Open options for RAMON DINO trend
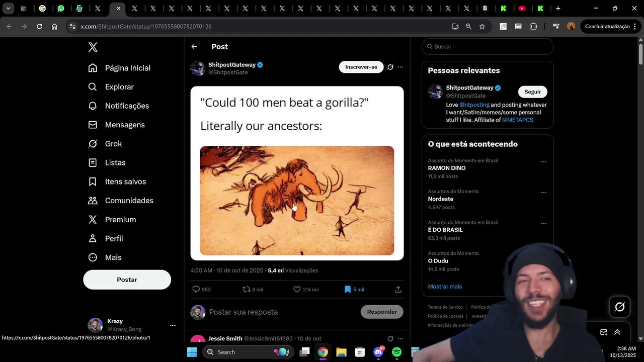The width and height of the screenshot is (644, 362). pos(543,162)
